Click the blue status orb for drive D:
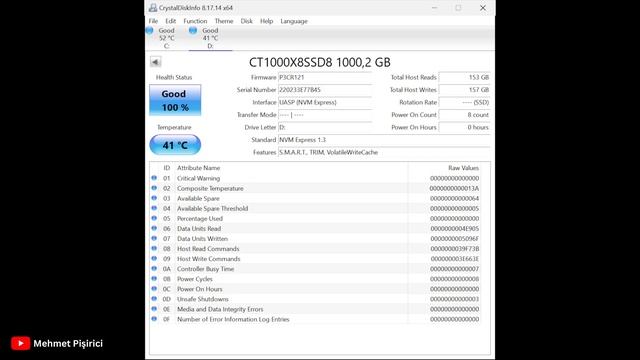Viewport: 640px width, 360px height. [x=193, y=30]
